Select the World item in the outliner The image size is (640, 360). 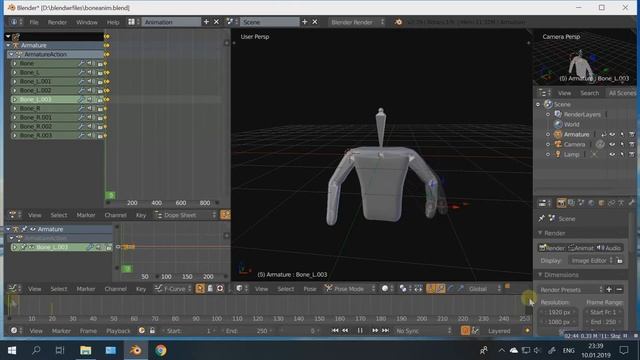point(571,124)
